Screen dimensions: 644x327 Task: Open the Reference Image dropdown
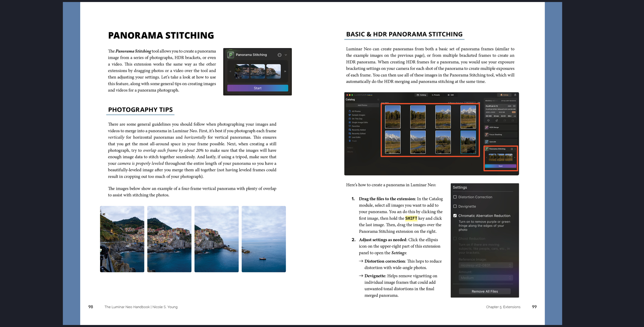tap(486, 265)
